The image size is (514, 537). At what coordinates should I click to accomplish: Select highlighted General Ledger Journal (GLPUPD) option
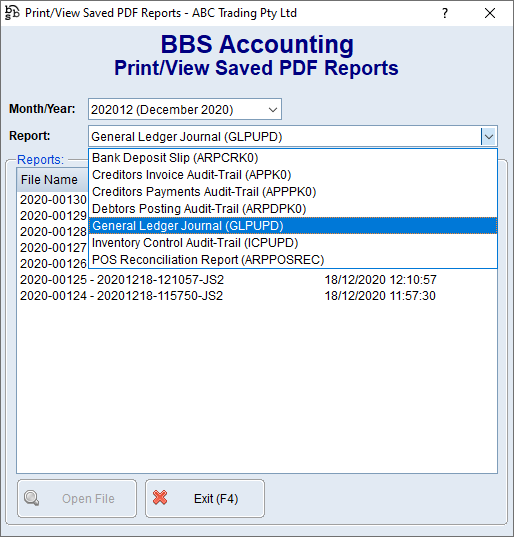pos(293,226)
